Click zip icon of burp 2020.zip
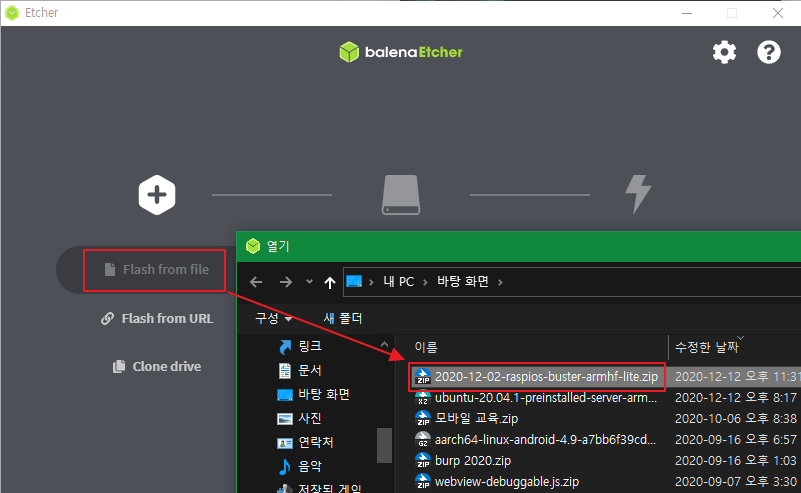801x493 pixels. point(423,460)
